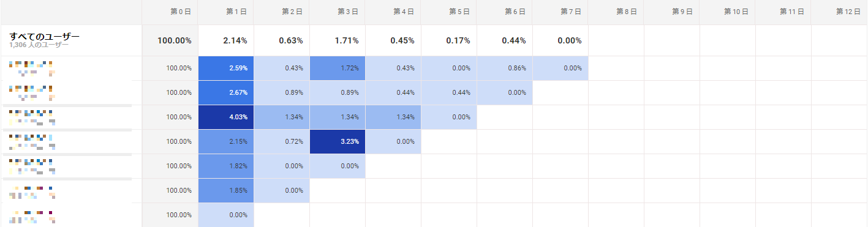868x227 pixels.
Task: Select the 1.85% retention cell
Action: [225, 190]
